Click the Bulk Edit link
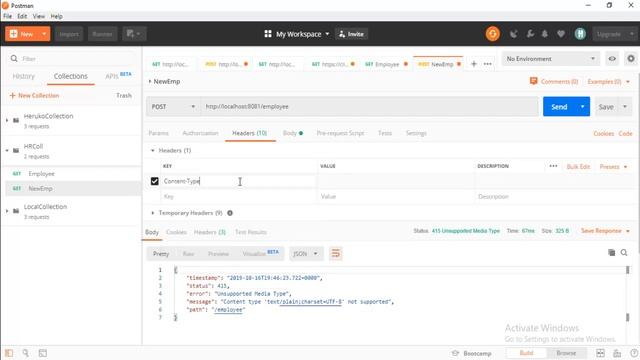Viewport: 640px width, 360px height. (578, 167)
